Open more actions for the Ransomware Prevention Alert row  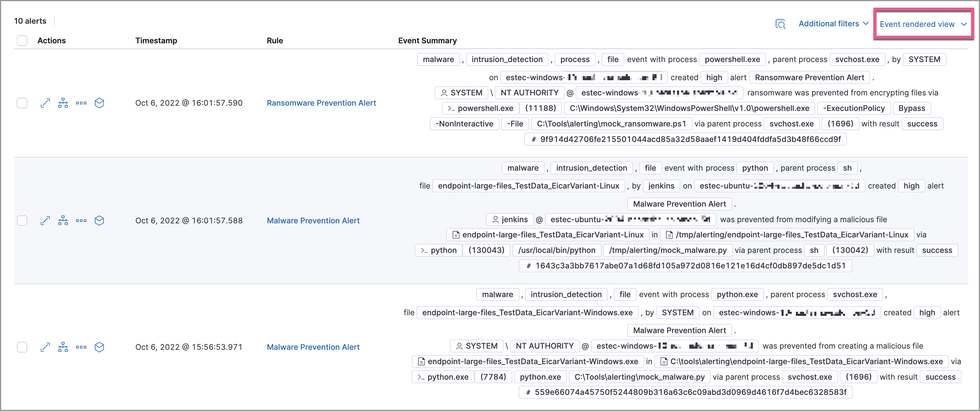81,103
